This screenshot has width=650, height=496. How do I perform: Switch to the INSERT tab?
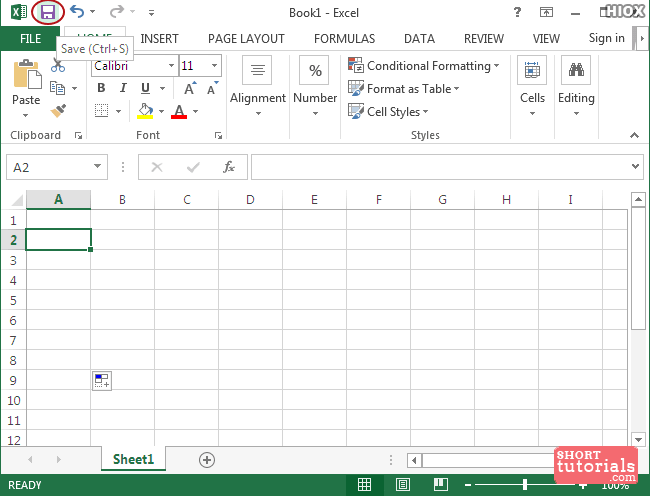(x=159, y=39)
